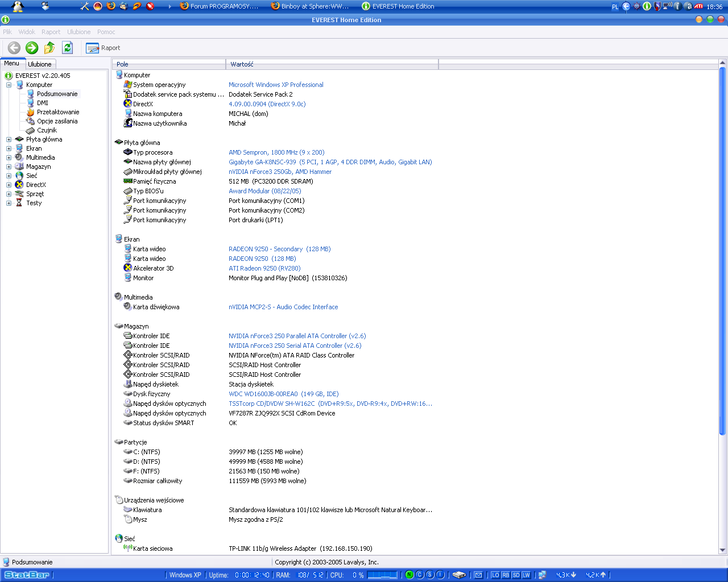Expand the Testy tree node
Viewport: 728px width, 582px height.
(x=9, y=203)
